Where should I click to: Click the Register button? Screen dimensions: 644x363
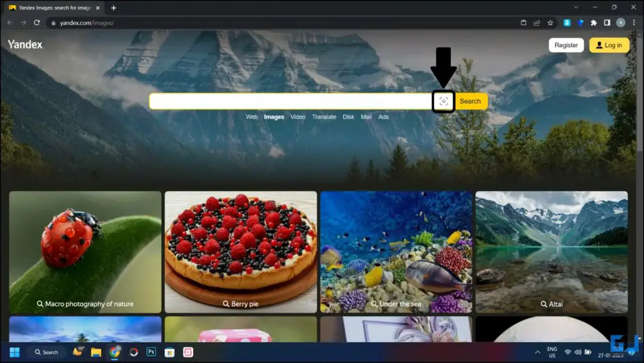566,45
